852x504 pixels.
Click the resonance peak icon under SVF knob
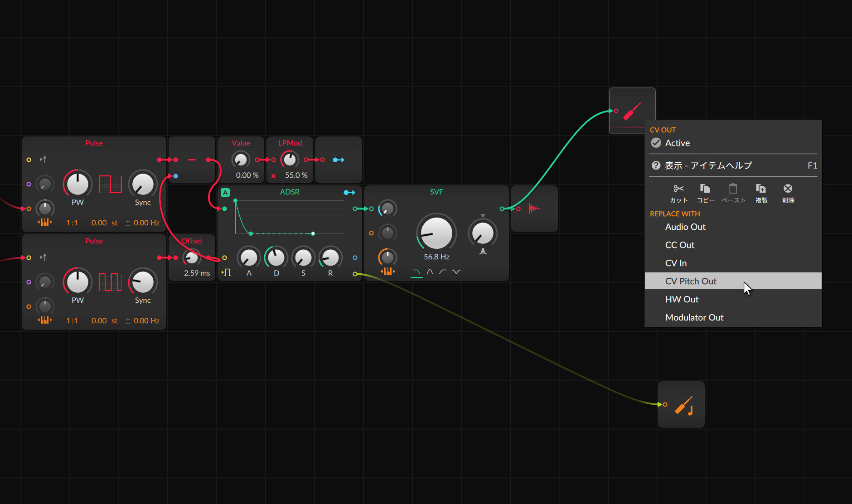coord(483,251)
